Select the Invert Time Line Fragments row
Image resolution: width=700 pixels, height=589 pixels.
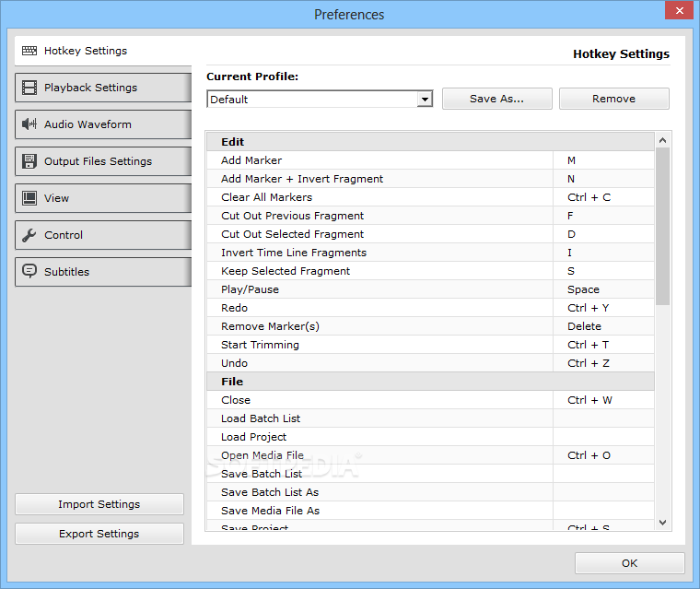click(430, 253)
